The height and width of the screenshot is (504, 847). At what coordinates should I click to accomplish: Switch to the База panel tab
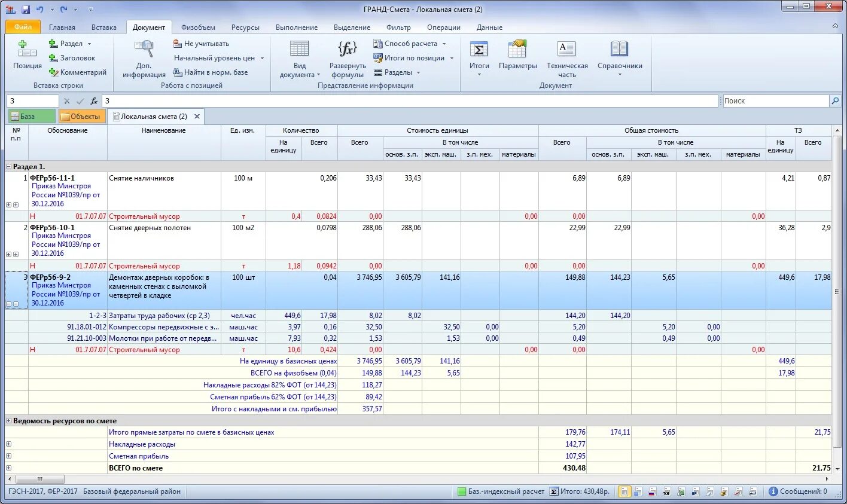click(31, 117)
